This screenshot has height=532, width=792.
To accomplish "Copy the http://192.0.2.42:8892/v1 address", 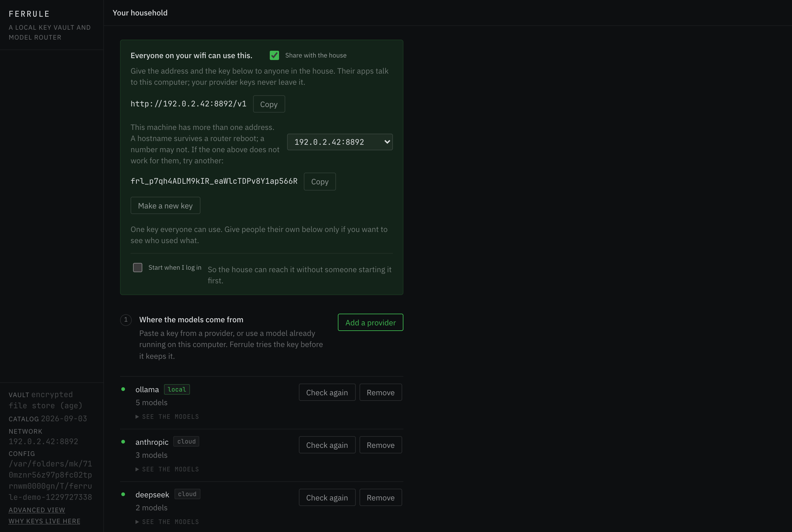I will point(269,104).
